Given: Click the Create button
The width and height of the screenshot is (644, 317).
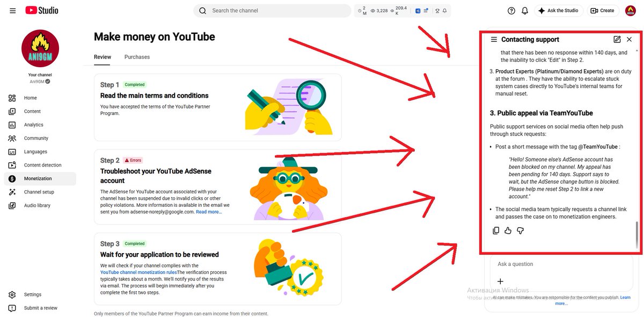Looking at the screenshot, I should [602, 11].
